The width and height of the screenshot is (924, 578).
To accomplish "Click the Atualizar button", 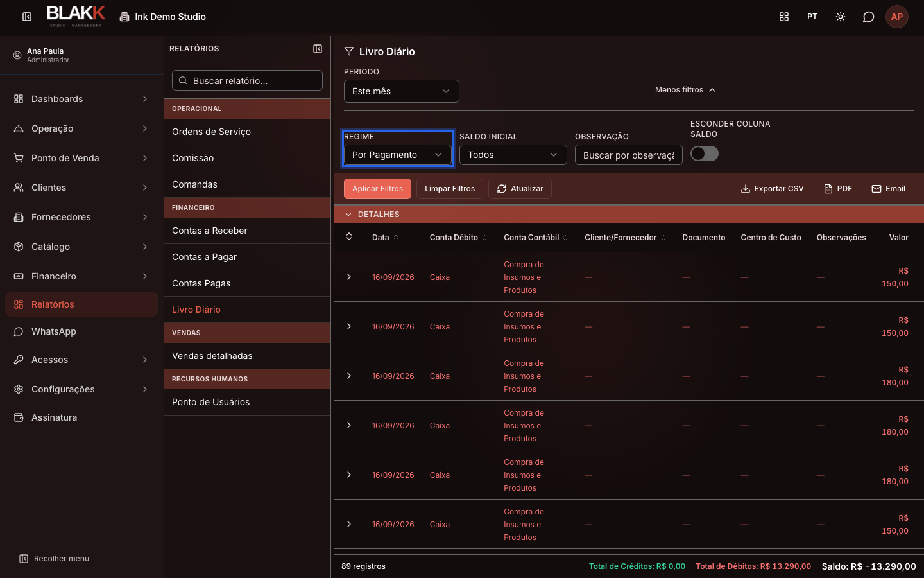I will 520,189.
